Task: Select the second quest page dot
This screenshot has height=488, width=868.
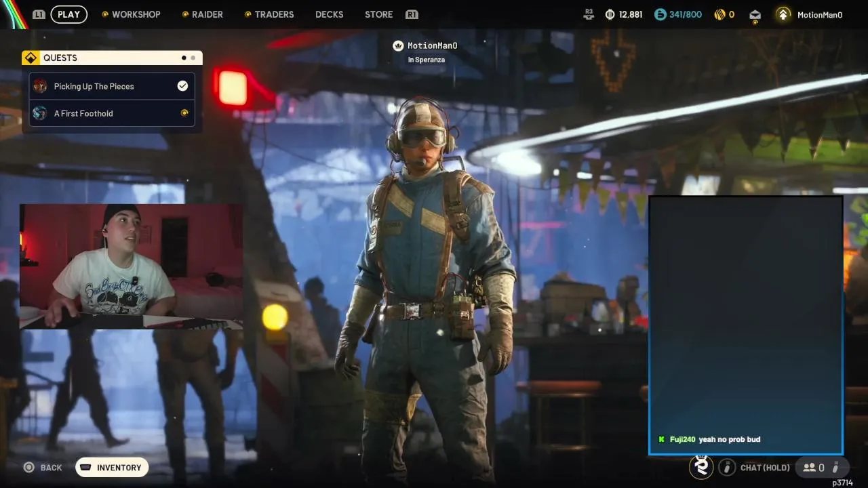Action: [x=193, y=58]
